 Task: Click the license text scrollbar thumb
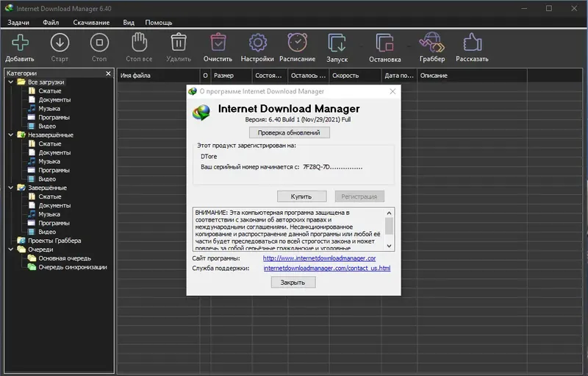pos(390,226)
